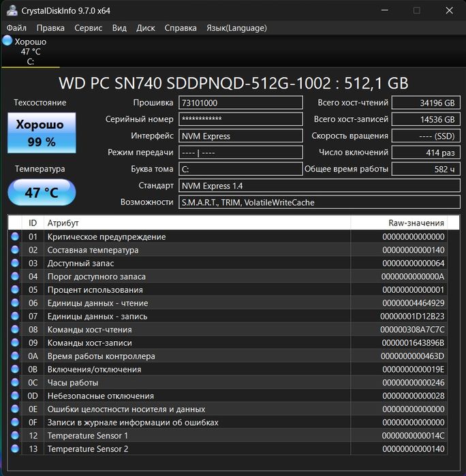This screenshot has height=476, width=466.
Task: Open the Файл menu
Action: tap(16, 28)
